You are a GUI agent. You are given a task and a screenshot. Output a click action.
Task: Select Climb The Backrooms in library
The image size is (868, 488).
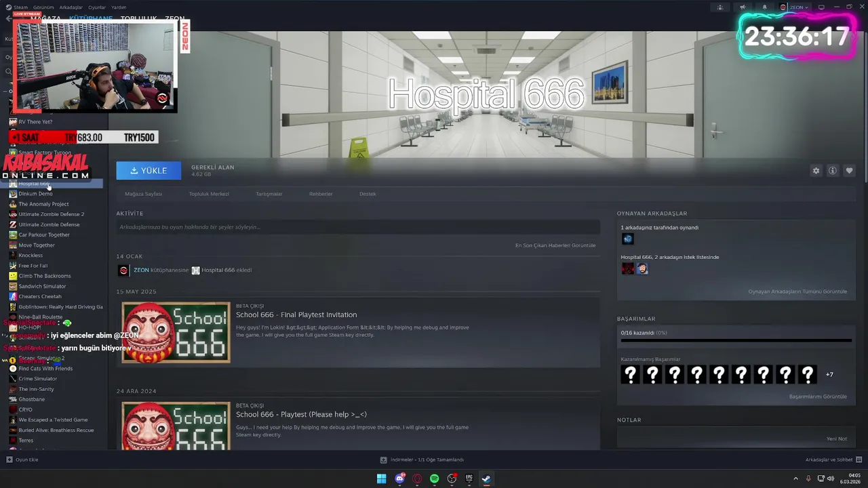45,276
